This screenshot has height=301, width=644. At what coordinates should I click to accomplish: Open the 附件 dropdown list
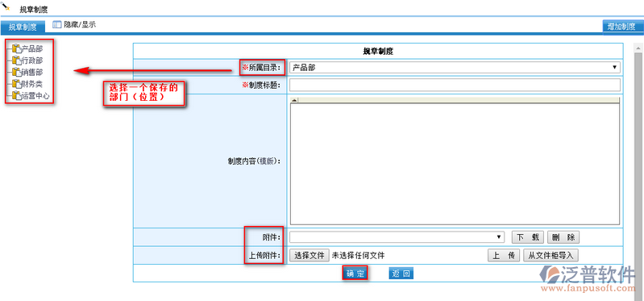[x=397, y=237]
